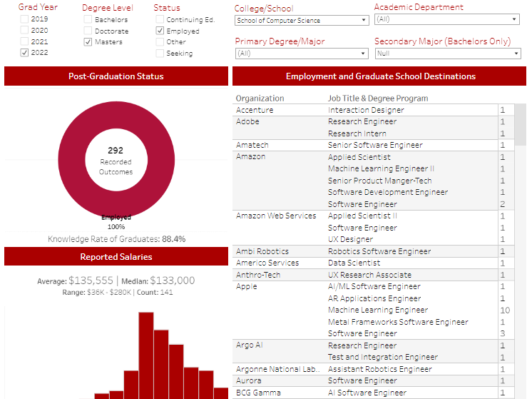Click the AI Software Engineer job title
The height and width of the screenshot is (399, 532).
[367, 393]
